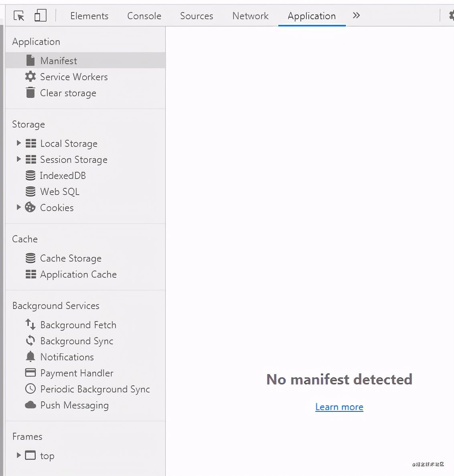The width and height of the screenshot is (454, 476).
Task: Select the Payment Handler card icon
Action: pos(30,372)
